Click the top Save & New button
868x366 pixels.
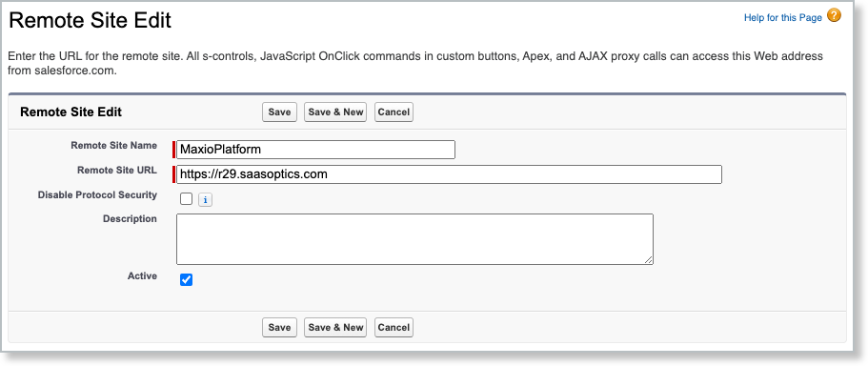[x=335, y=112]
